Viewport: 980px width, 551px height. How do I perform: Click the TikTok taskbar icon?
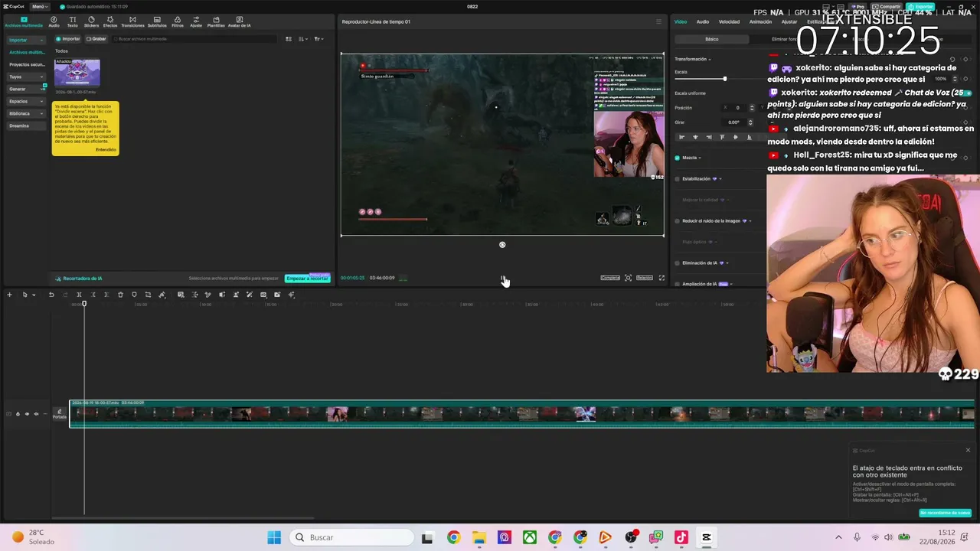click(681, 537)
